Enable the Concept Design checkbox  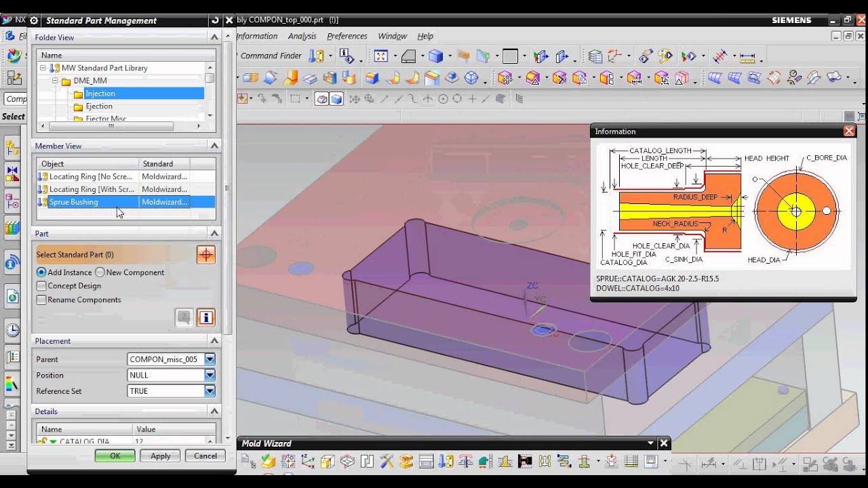(41, 286)
